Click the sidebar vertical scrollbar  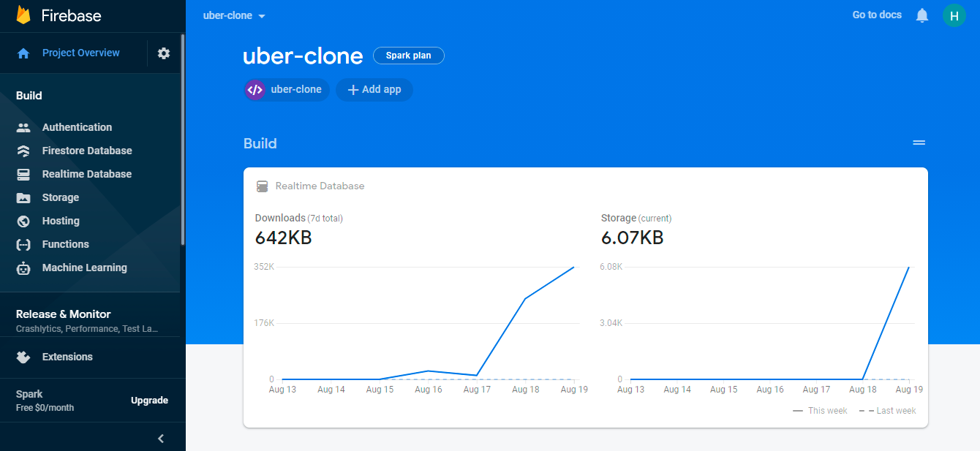(x=183, y=139)
